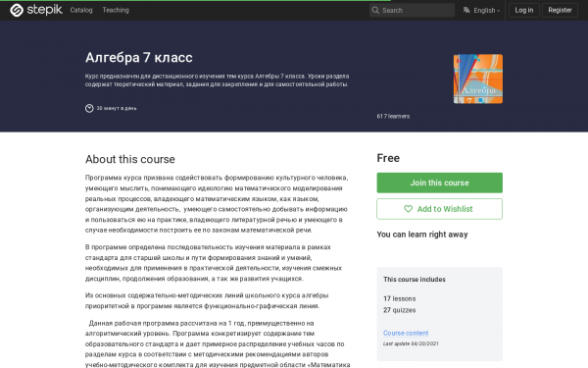Click the Алгебра 7 course cover thumbnail
The image size is (588, 368).
[x=478, y=79]
